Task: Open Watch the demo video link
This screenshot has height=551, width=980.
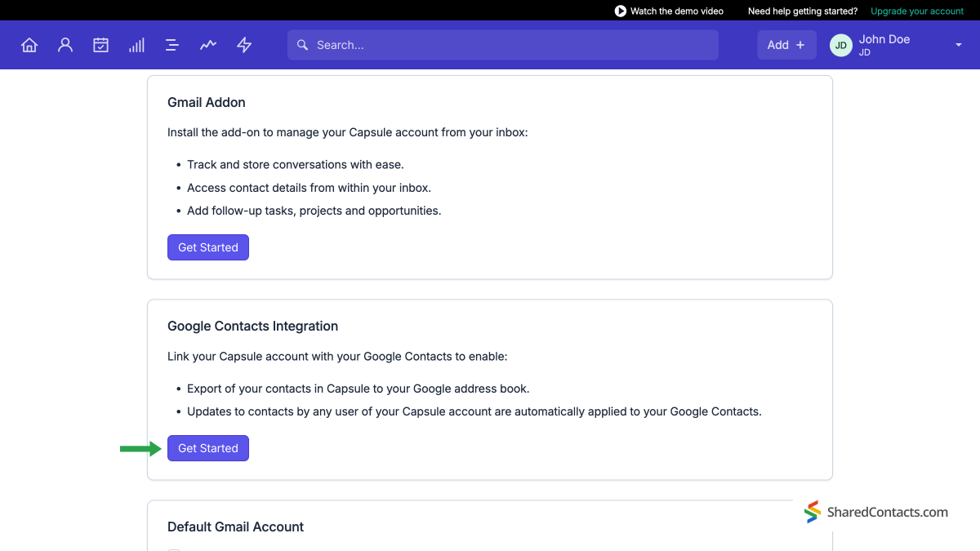Action: point(677,11)
